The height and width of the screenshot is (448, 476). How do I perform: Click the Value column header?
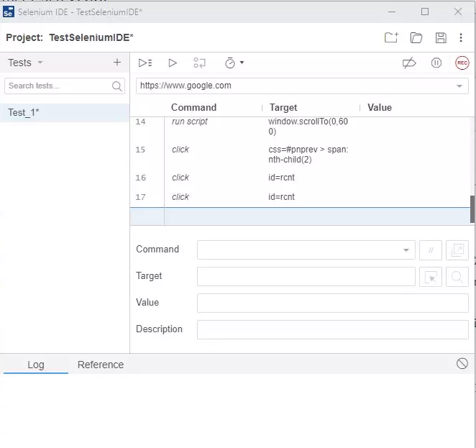click(x=380, y=107)
